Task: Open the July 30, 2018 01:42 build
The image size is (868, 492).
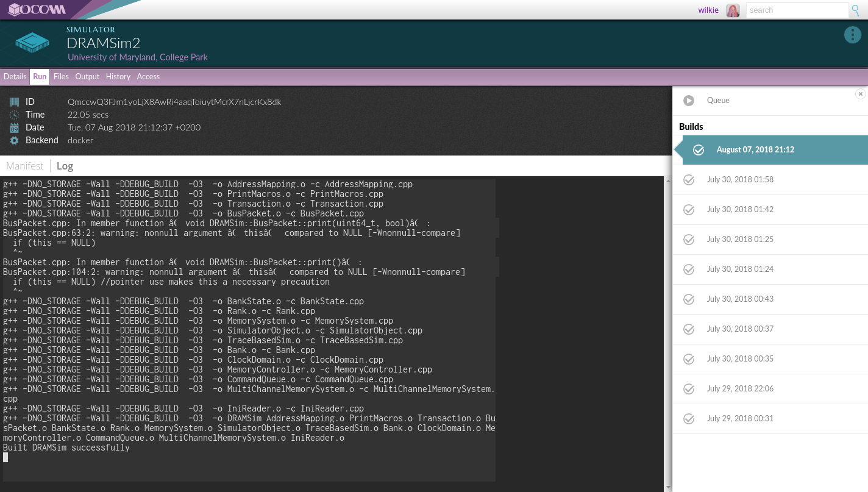Action: tap(770, 210)
